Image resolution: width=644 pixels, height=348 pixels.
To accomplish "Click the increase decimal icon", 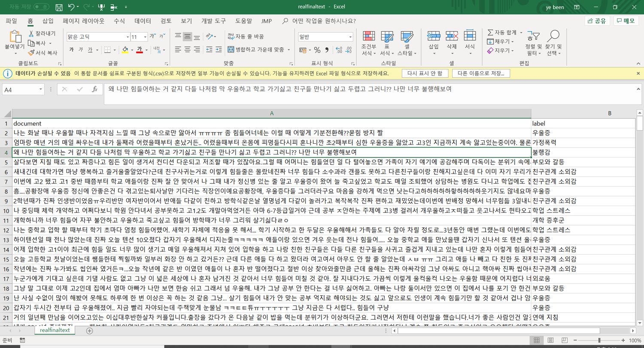I will (x=339, y=50).
